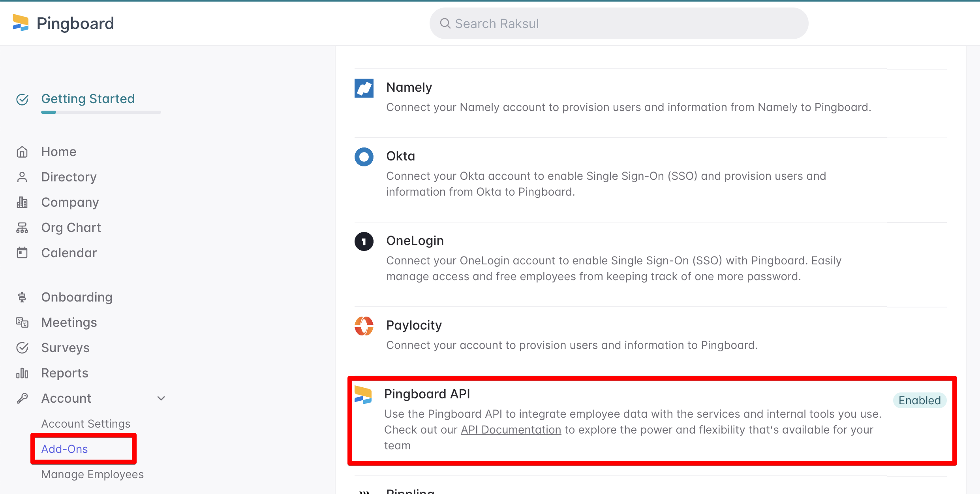Click the Home house icon in sidebar

click(22, 152)
